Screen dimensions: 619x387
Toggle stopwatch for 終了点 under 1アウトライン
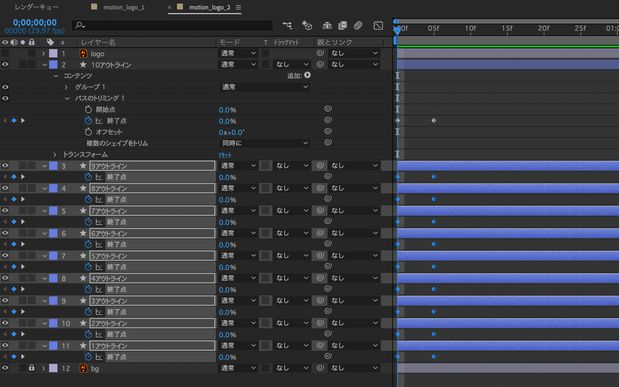click(x=88, y=357)
